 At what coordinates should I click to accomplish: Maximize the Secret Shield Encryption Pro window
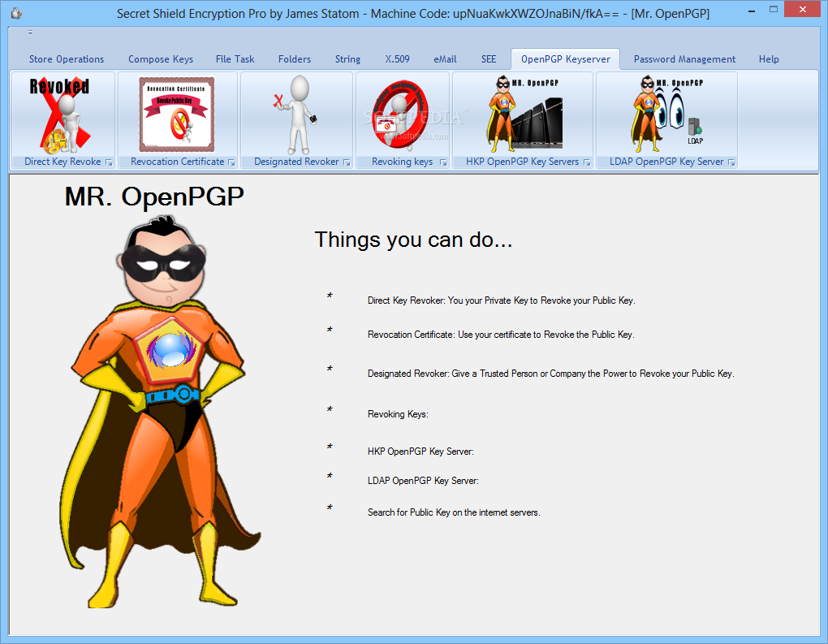tap(774, 10)
